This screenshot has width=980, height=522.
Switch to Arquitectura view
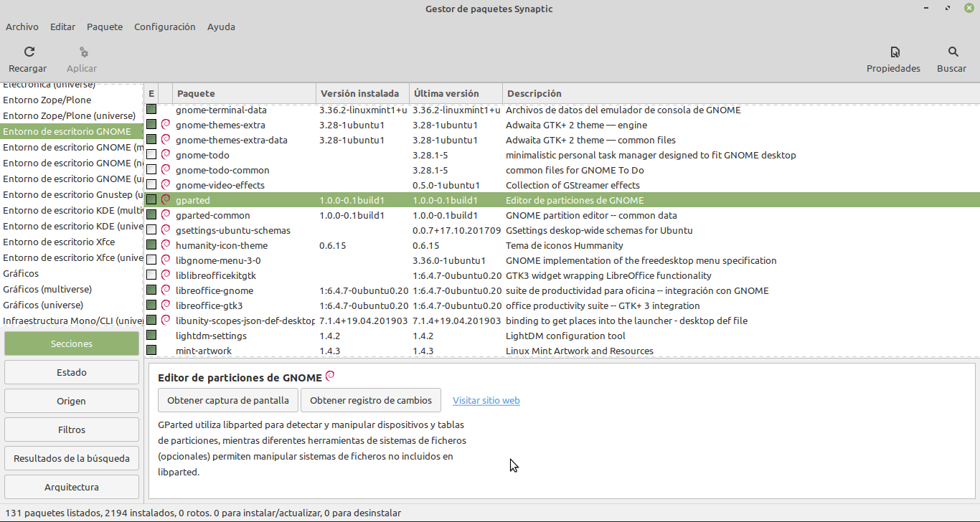point(72,487)
